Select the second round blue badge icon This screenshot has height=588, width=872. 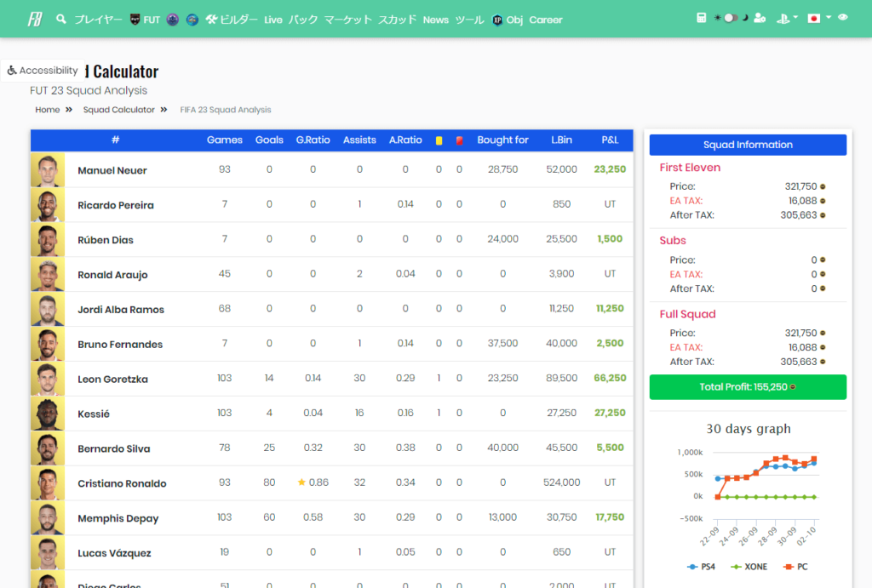(x=192, y=20)
